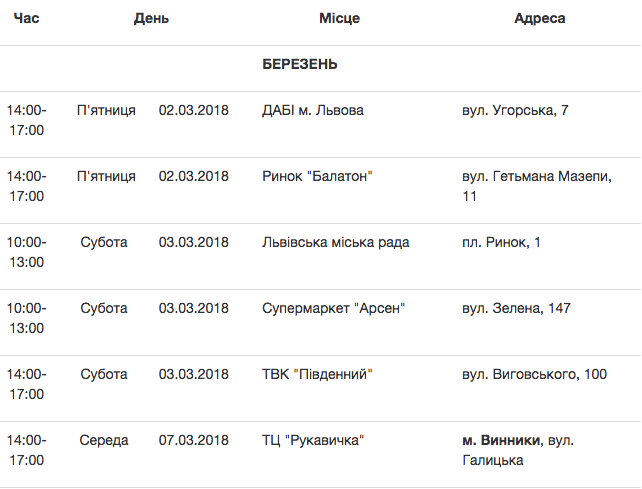Click the "Час" column header
642x489 pixels.
pyautogui.click(x=26, y=18)
